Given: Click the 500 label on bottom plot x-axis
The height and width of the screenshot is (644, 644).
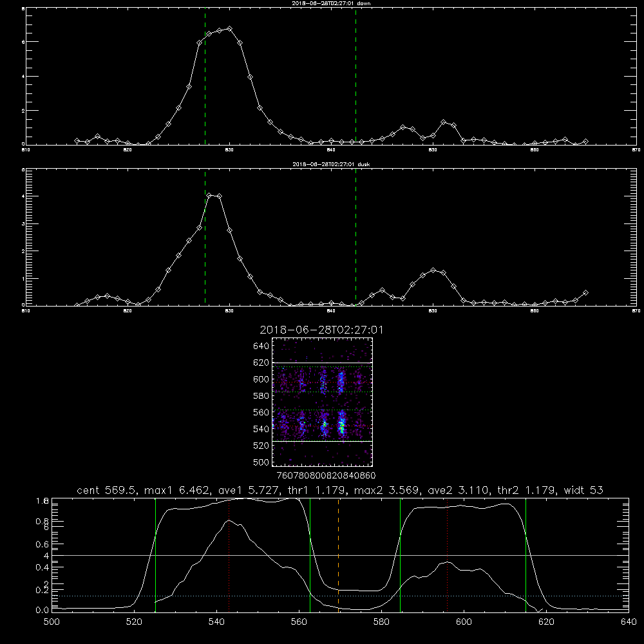Looking at the screenshot, I should [x=52, y=622].
